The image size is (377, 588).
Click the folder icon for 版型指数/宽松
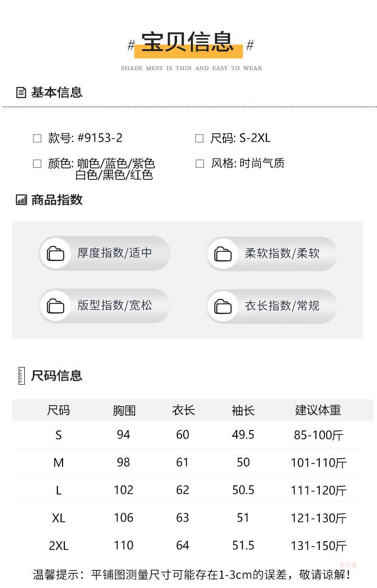[x=56, y=306]
